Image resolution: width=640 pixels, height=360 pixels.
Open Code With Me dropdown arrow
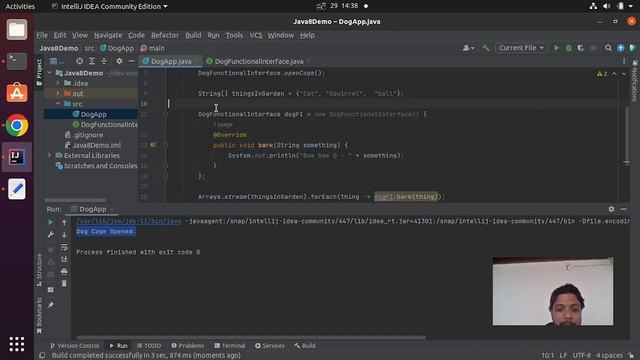473,48
